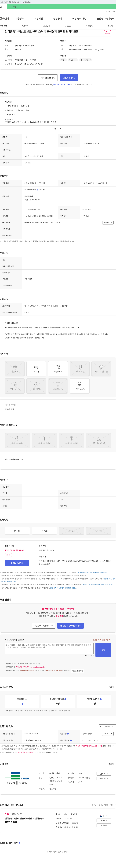Click info icon next to 고용24 입사지원 count
The height and width of the screenshot is (868, 116).
coord(101,699)
